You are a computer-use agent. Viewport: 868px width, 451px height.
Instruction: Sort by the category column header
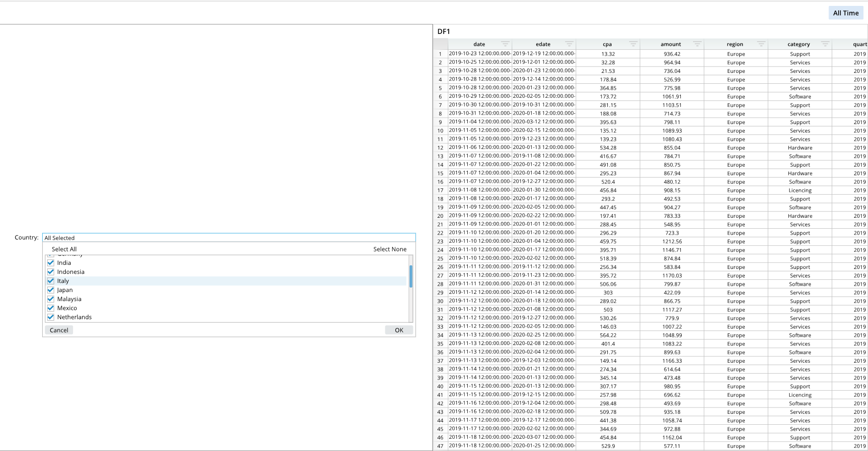pyautogui.click(x=799, y=44)
